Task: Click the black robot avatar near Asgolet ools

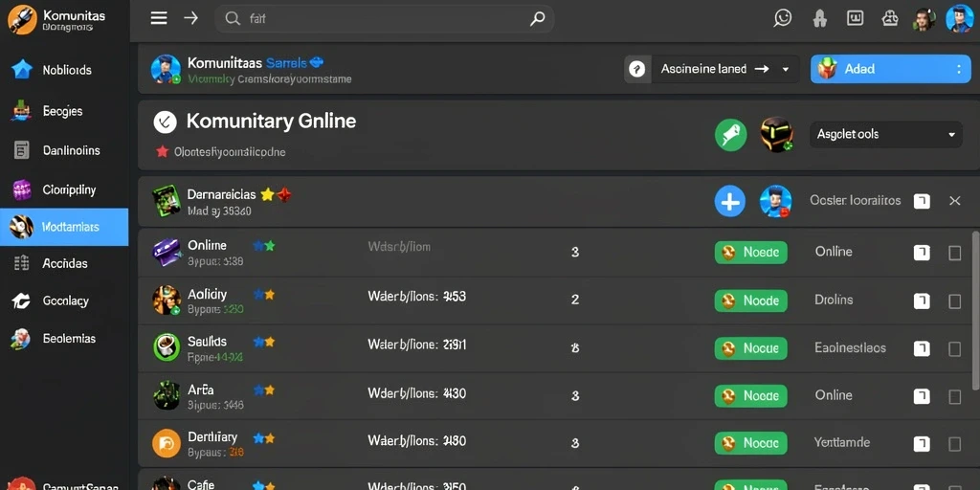Action: [775, 134]
